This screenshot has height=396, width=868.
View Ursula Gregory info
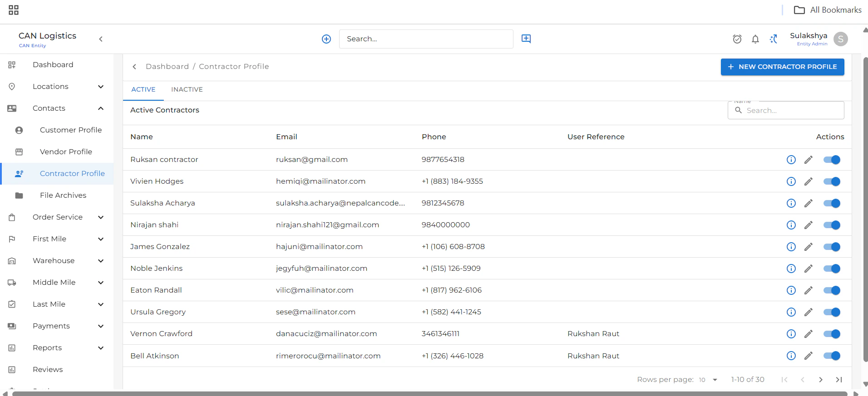pos(791,312)
